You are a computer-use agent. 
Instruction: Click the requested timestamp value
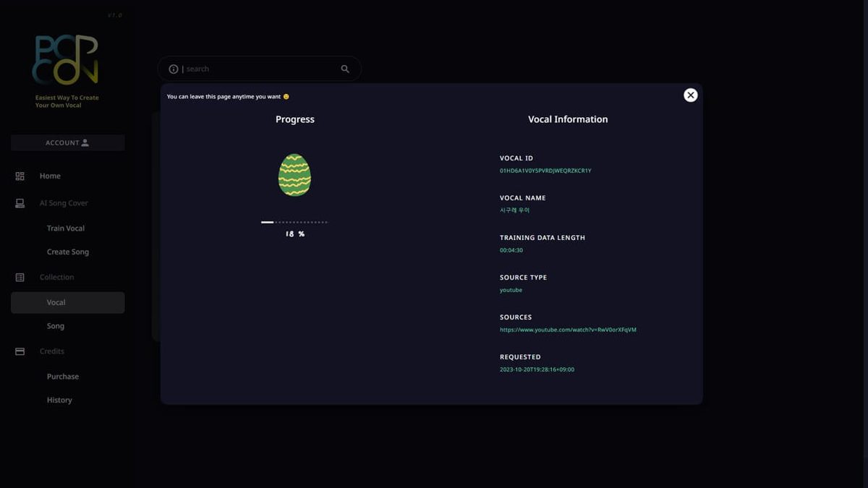pyautogui.click(x=537, y=369)
